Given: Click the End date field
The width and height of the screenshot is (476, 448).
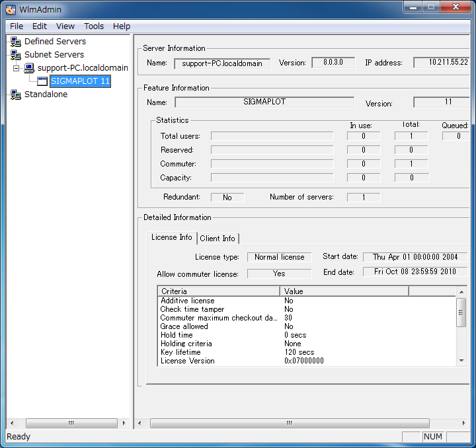Looking at the screenshot, I should tap(415, 272).
